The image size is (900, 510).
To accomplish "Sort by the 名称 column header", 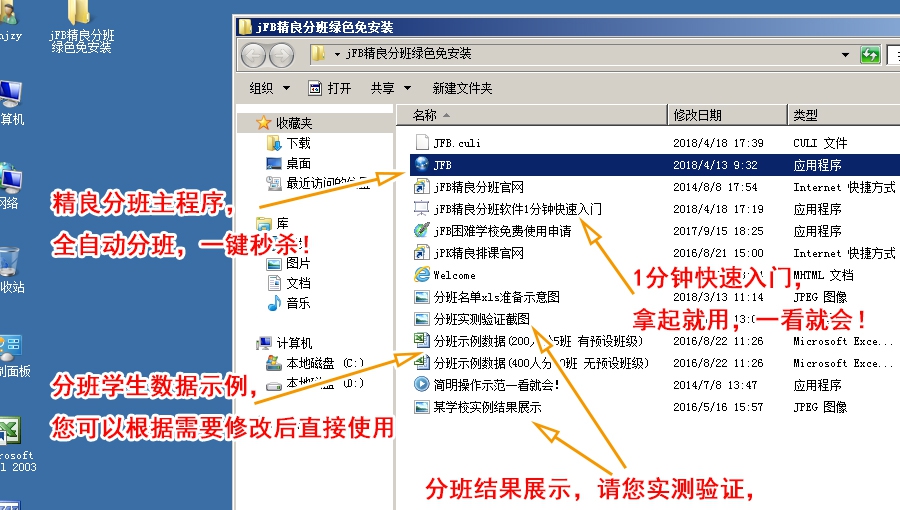I will point(532,115).
